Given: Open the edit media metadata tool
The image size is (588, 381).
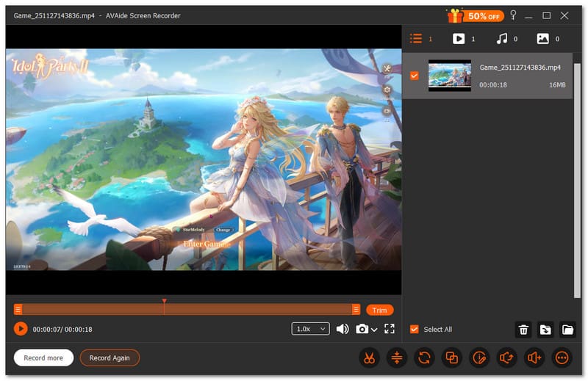Looking at the screenshot, I should pos(479,358).
